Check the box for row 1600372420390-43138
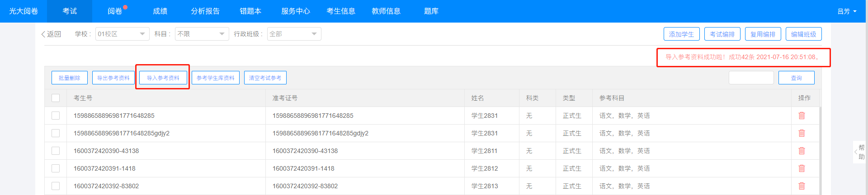 56,151
